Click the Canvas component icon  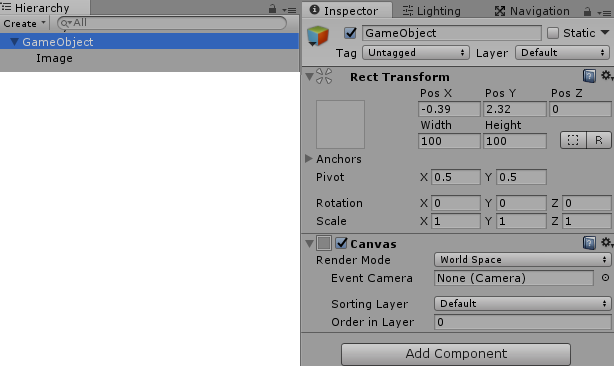324,243
